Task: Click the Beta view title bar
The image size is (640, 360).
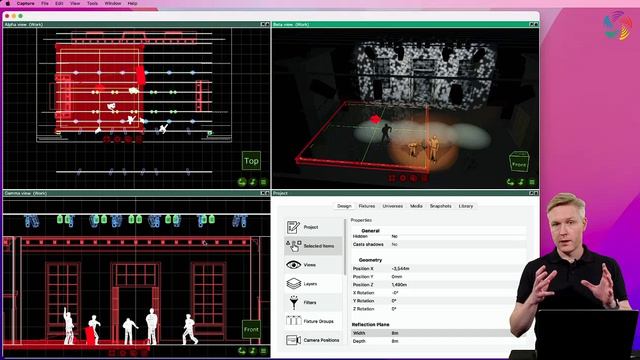Action: click(x=405, y=24)
